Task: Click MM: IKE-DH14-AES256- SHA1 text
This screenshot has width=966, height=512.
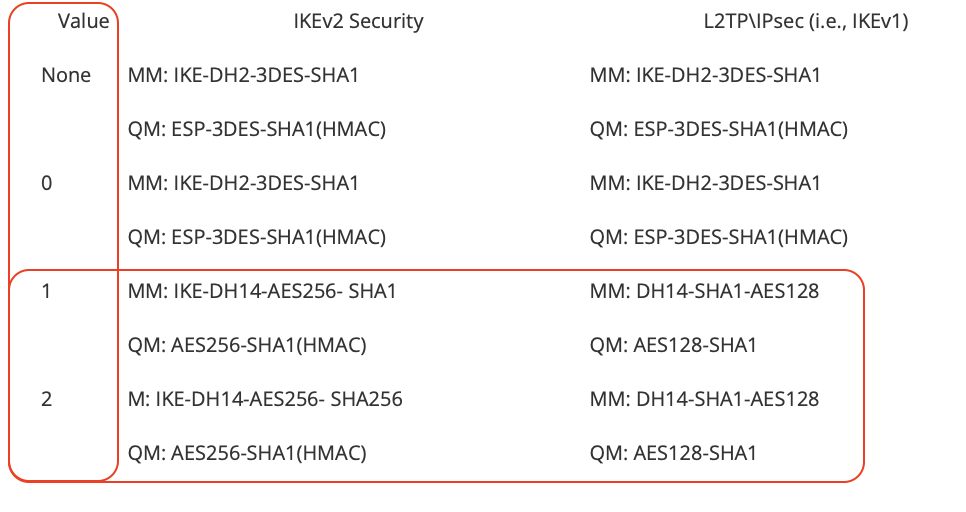Action: (x=262, y=291)
